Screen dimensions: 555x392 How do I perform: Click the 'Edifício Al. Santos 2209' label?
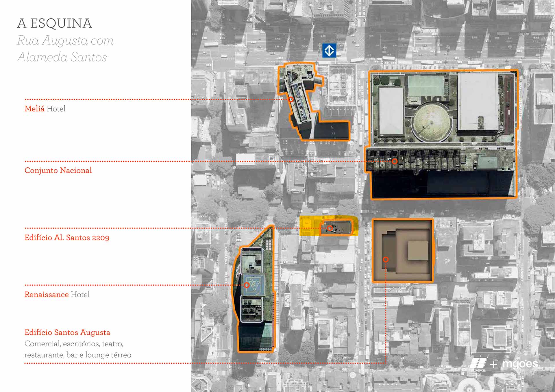point(67,238)
